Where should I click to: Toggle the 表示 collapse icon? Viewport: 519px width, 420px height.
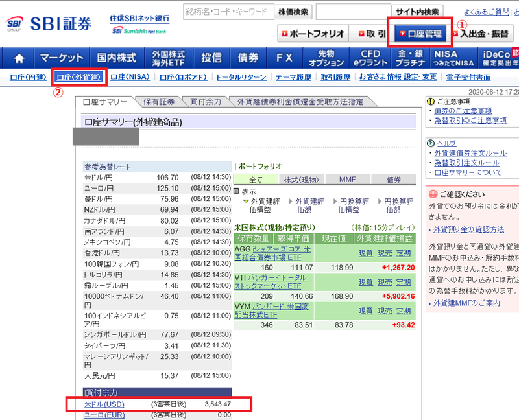236,191
